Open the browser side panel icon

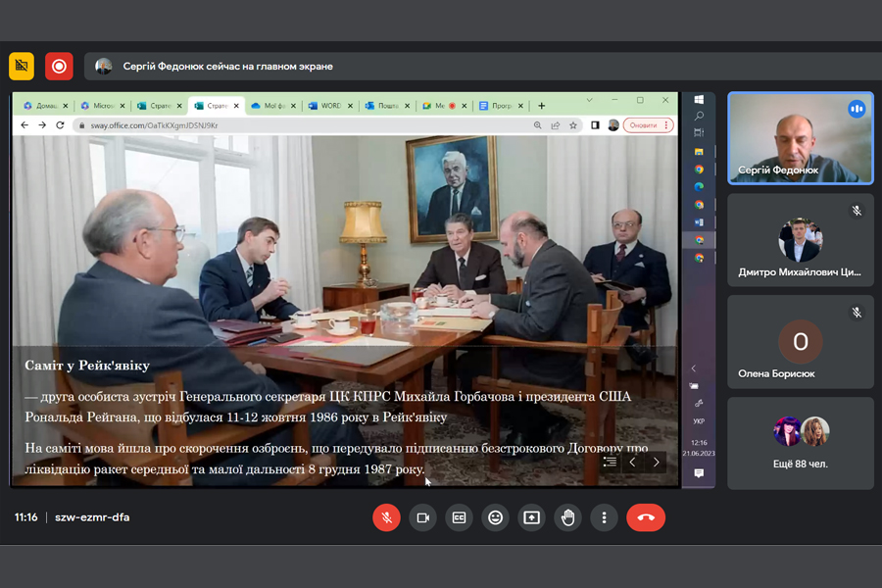pos(595,125)
